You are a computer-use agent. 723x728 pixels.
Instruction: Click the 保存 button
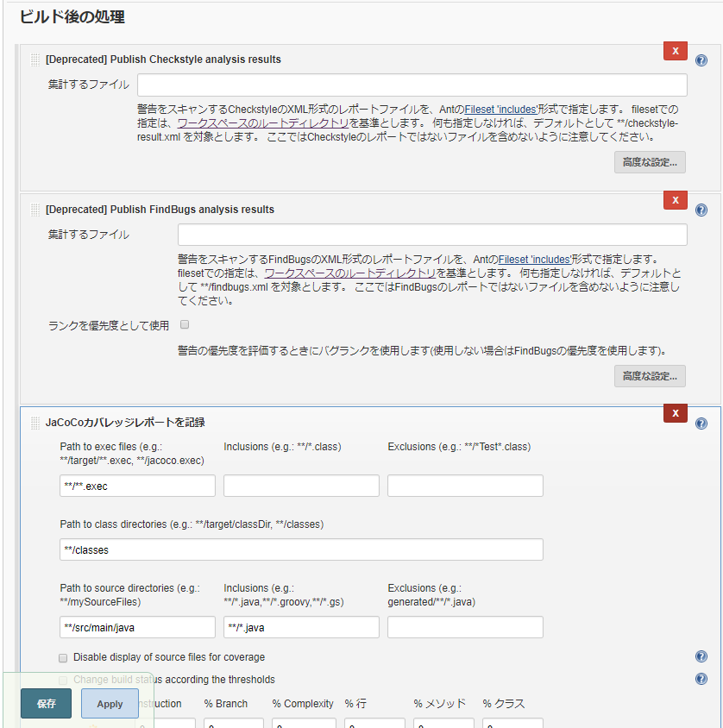click(x=45, y=703)
